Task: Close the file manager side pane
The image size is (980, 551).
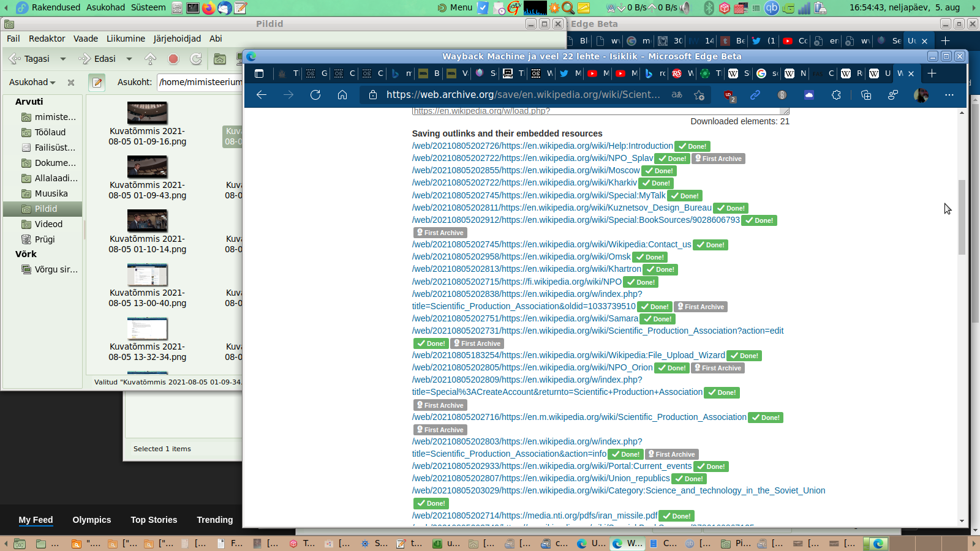Action: click(x=71, y=82)
